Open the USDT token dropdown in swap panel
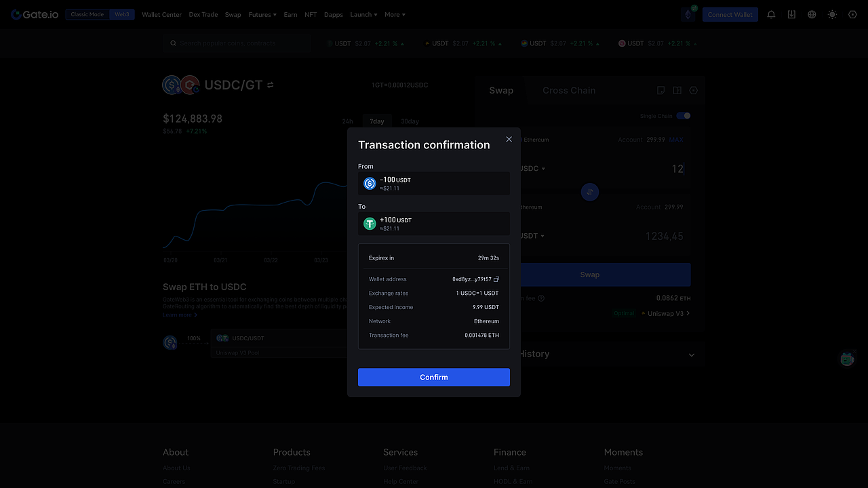 tap(532, 236)
